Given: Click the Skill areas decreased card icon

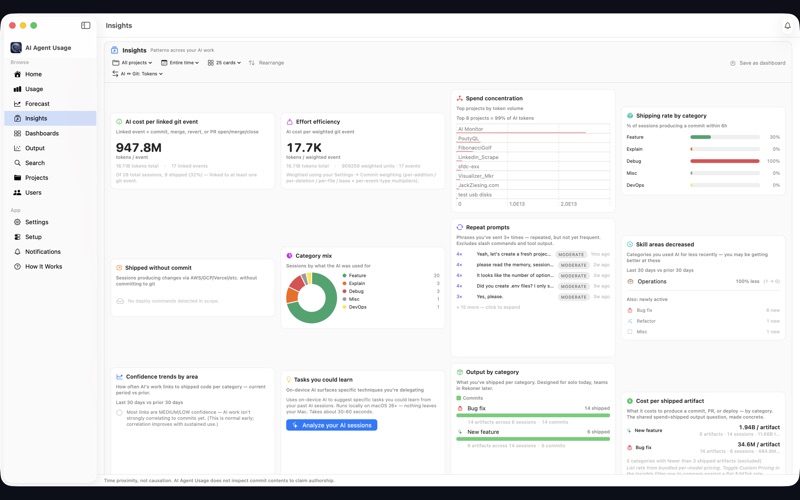Looking at the screenshot, I should (x=630, y=244).
